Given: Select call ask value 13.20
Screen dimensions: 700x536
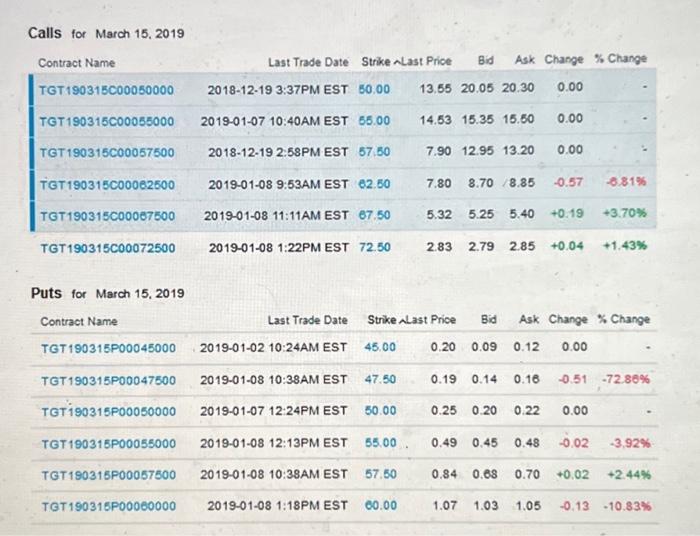Looking at the screenshot, I should 518,150.
